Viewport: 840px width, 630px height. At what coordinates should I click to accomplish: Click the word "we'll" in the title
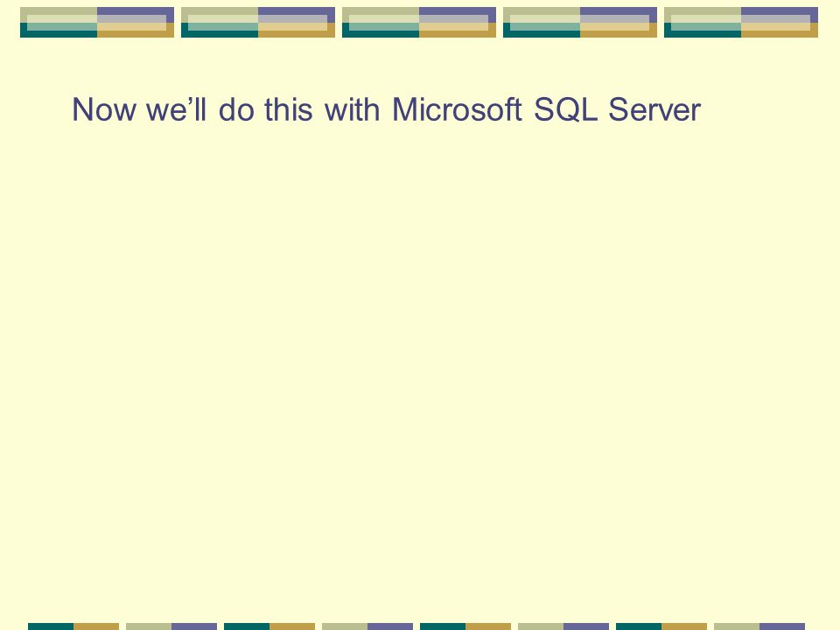point(176,109)
